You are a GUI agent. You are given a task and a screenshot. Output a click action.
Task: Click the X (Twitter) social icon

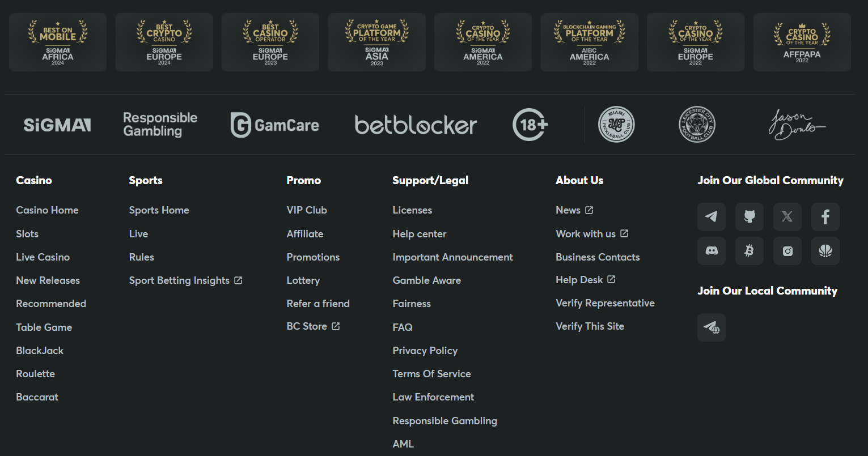787,217
